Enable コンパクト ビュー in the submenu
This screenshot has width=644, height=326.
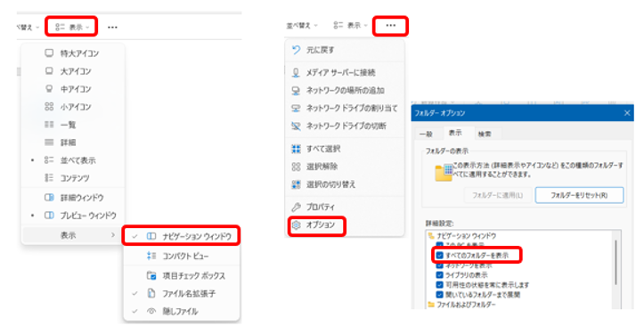(181, 256)
